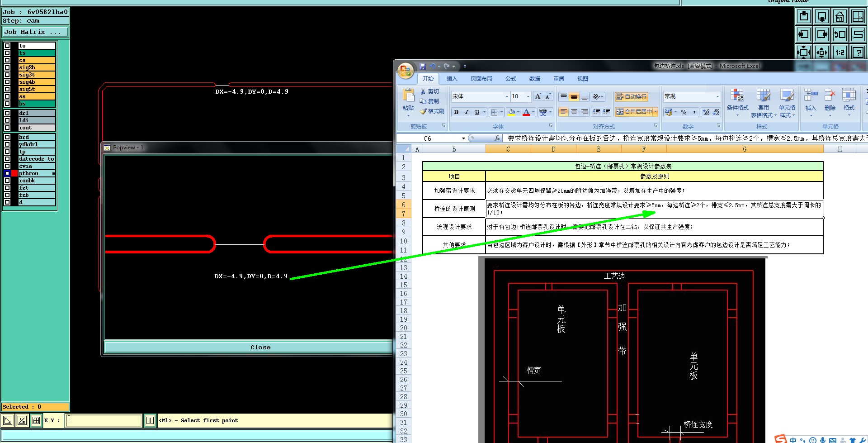This screenshot has width=868, height=443.
Task: Click the yellow fill color bucket swatch
Action: [x=511, y=112]
